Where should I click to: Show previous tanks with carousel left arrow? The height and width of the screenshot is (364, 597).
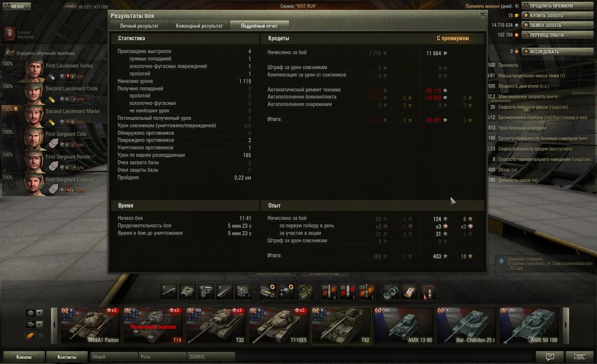point(54,326)
